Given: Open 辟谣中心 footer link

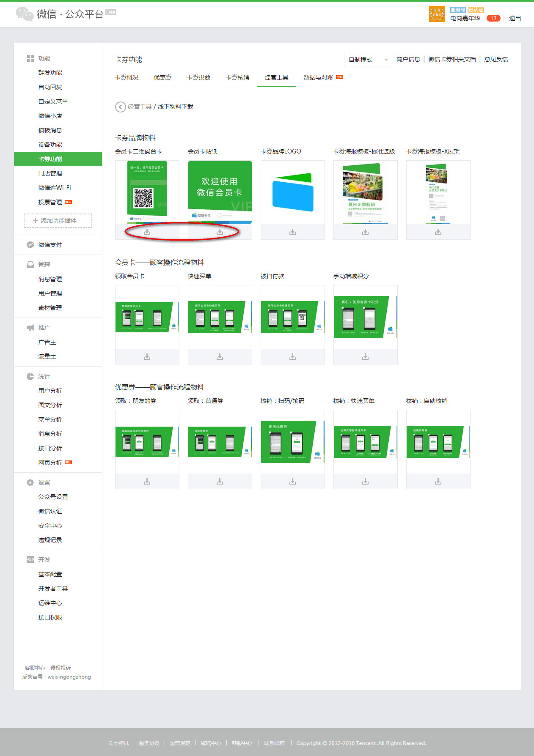Looking at the screenshot, I should pos(211,743).
